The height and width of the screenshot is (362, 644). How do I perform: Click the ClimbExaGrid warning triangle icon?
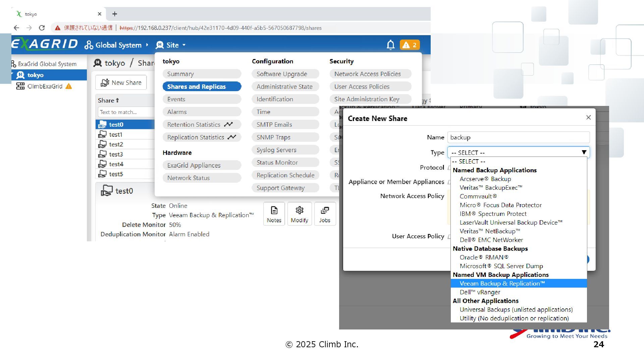pyautogui.click(x=69, y=86)
